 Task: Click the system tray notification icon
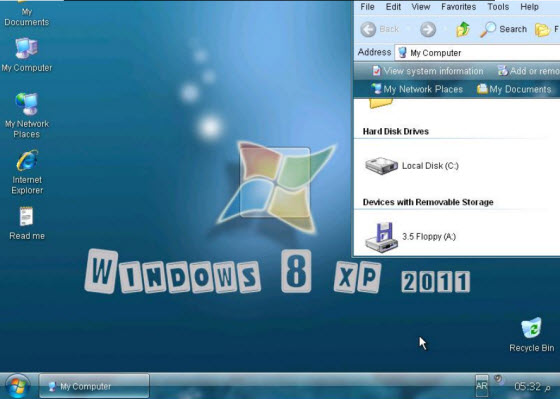click(499, 380)
